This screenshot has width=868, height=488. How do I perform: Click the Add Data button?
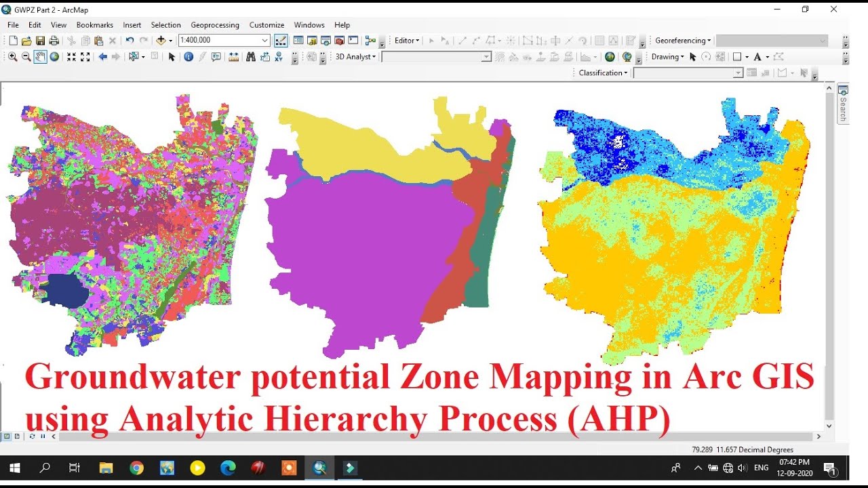click(161, 41)
